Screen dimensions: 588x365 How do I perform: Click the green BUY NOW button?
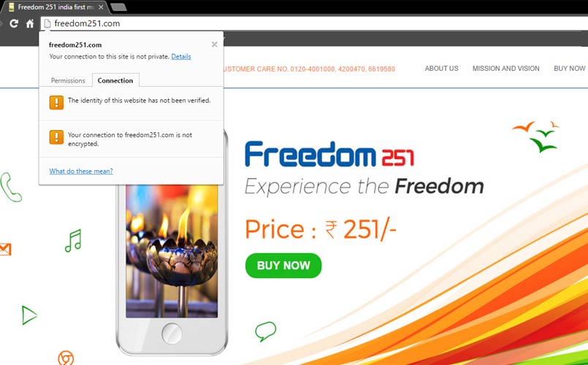click(283, 266)
